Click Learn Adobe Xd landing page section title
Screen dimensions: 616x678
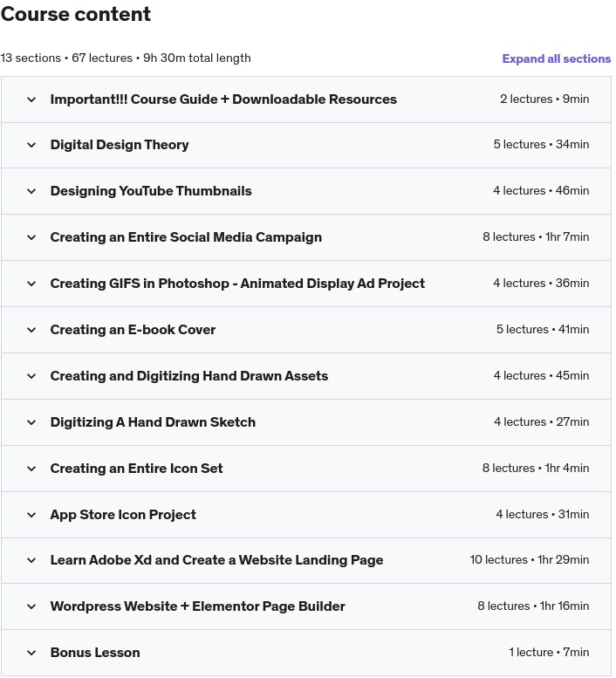point(216,560)
